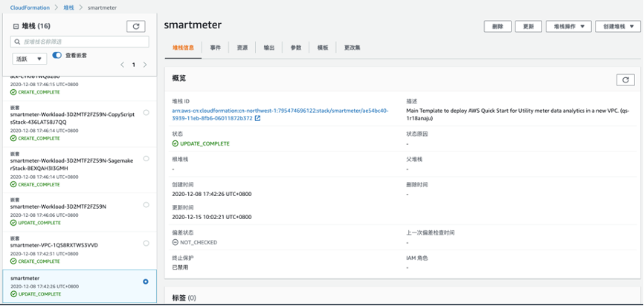Switch to the 资源 tab
Viewport: 644px width, 306px height.
242,48
